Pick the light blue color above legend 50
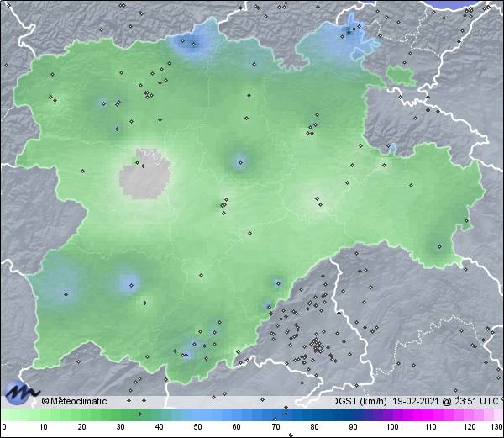The width and height of the screenshot is (504, 438). click(198, 414)
